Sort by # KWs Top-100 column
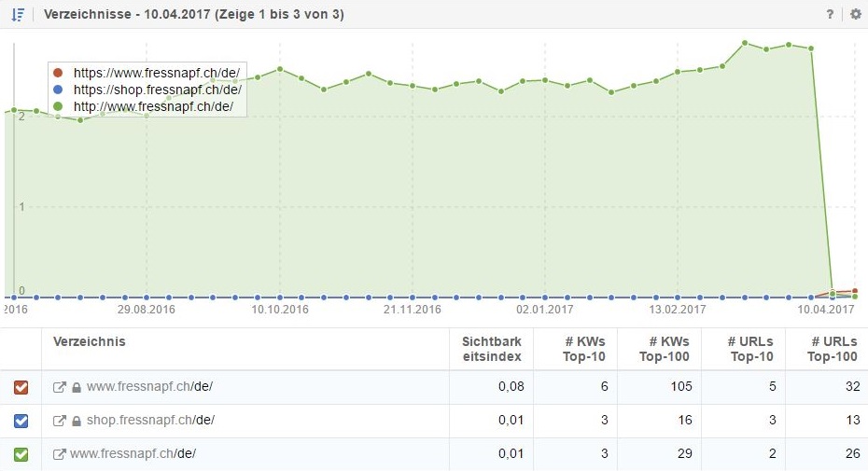 point(664,349)
